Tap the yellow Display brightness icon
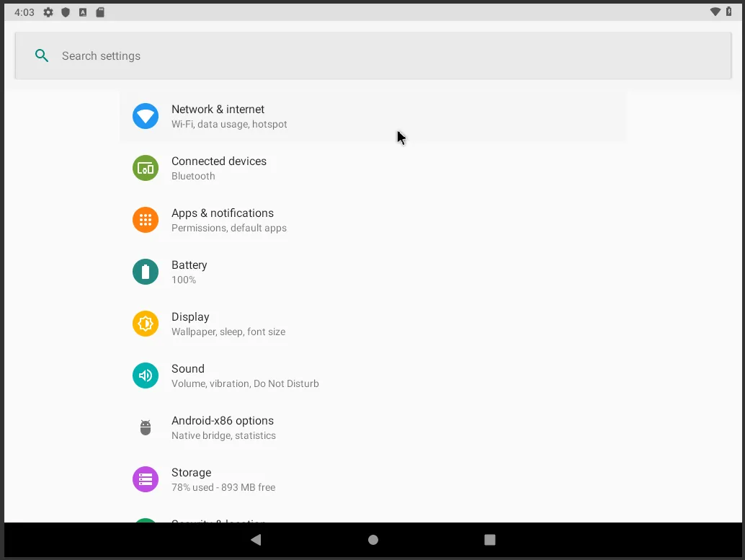745x560 pixels. [146, 324]
